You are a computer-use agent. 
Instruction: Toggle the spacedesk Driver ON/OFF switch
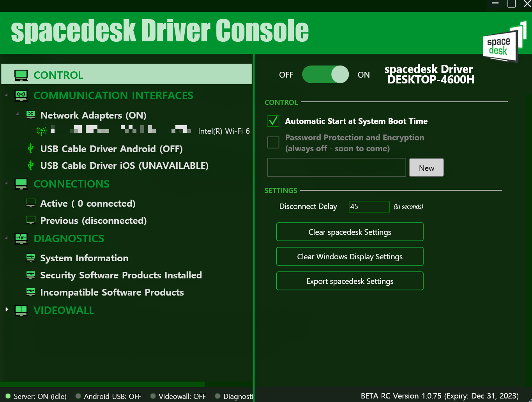pos(325,74)
